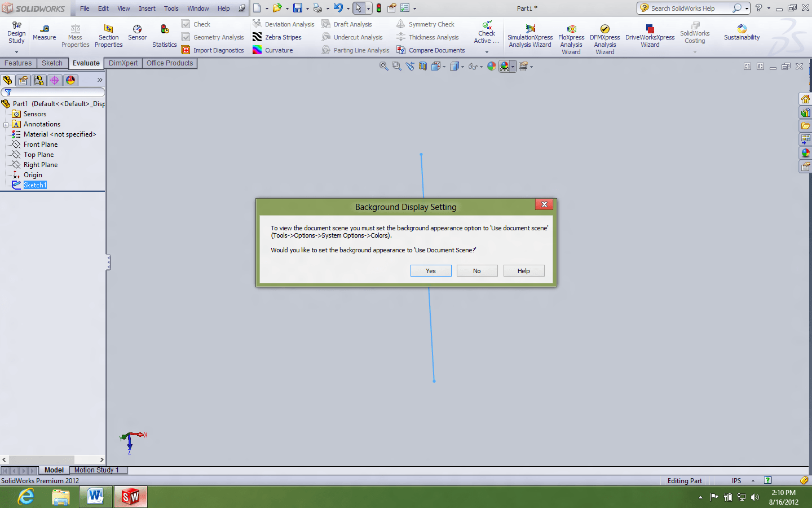Click Import Diagnostics icon
This screenshot has width=812, height=508.
[186, 50]
